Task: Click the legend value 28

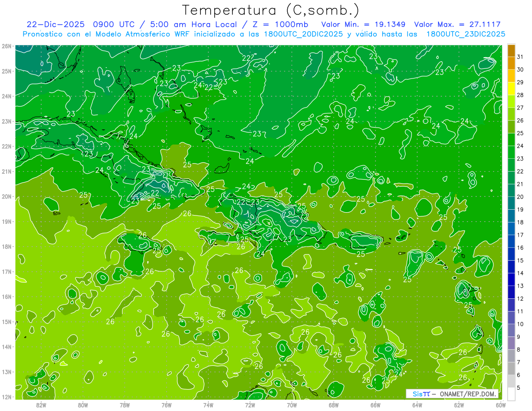Action: click(x=520, y=95)
